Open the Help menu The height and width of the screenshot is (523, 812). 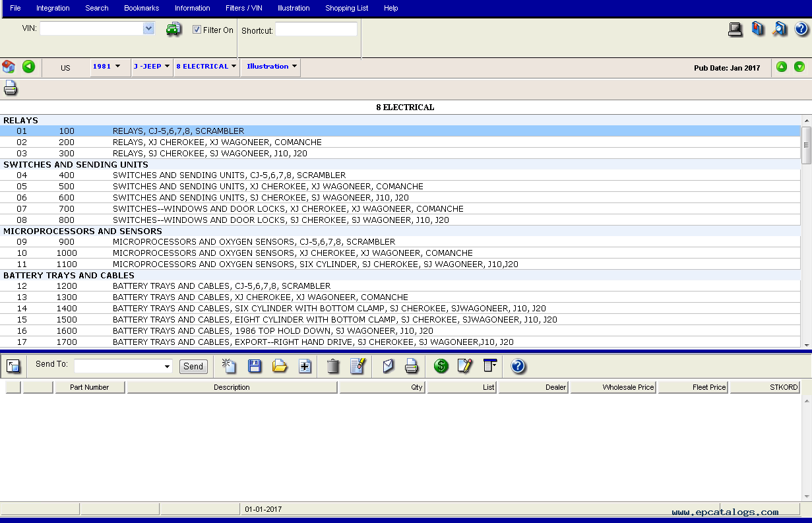click(x=391, y=8)
